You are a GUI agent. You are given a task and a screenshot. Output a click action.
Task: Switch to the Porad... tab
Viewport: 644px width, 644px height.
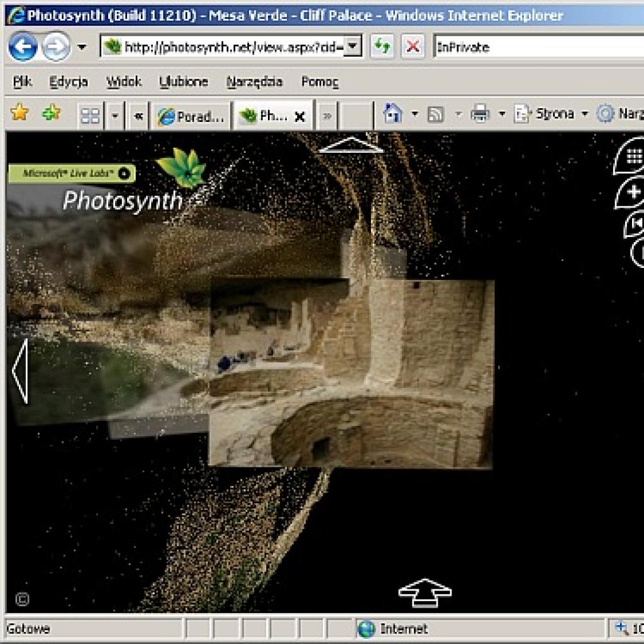[191, 116]
